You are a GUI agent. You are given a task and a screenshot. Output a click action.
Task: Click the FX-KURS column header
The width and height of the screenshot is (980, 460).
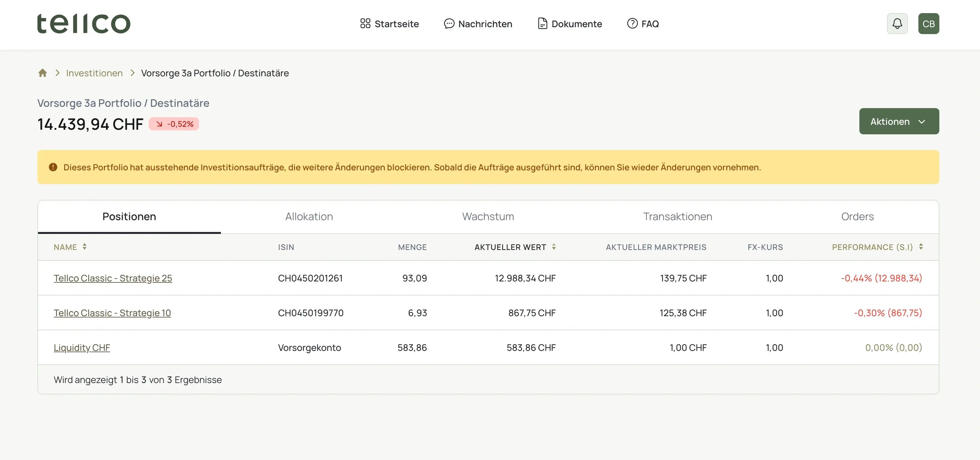pyautogui.click(x=765, y=247)
